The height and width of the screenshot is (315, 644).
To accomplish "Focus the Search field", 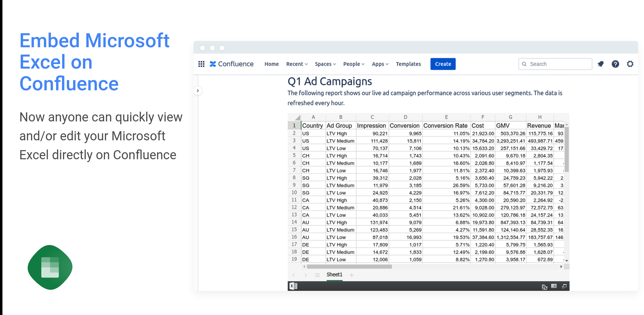I will point(555,64).
